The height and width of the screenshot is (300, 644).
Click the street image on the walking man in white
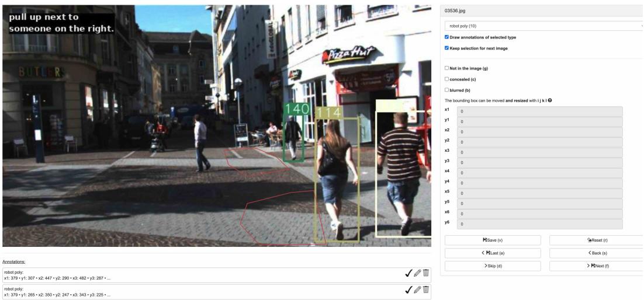(x=201, y=143)
